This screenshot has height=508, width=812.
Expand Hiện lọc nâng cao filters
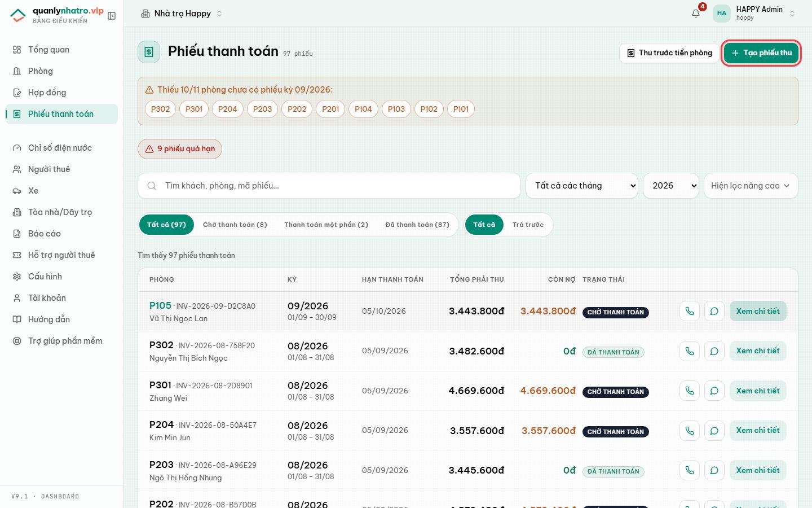751,186
